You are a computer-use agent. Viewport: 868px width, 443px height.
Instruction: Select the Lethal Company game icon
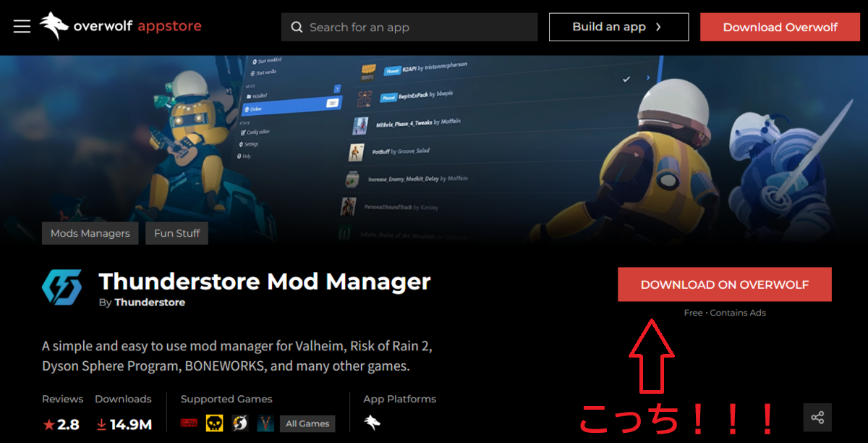click(189, 423)
